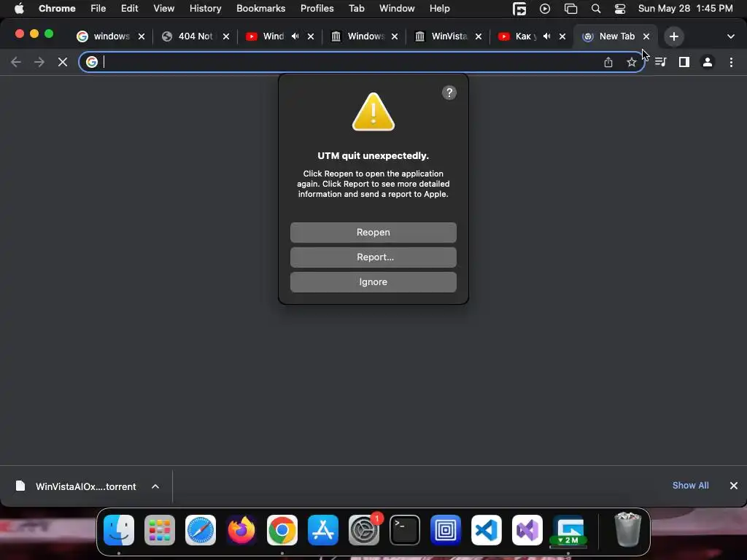Open the File menu
This screenshot has width=747, height=560.
pos(98,9)
